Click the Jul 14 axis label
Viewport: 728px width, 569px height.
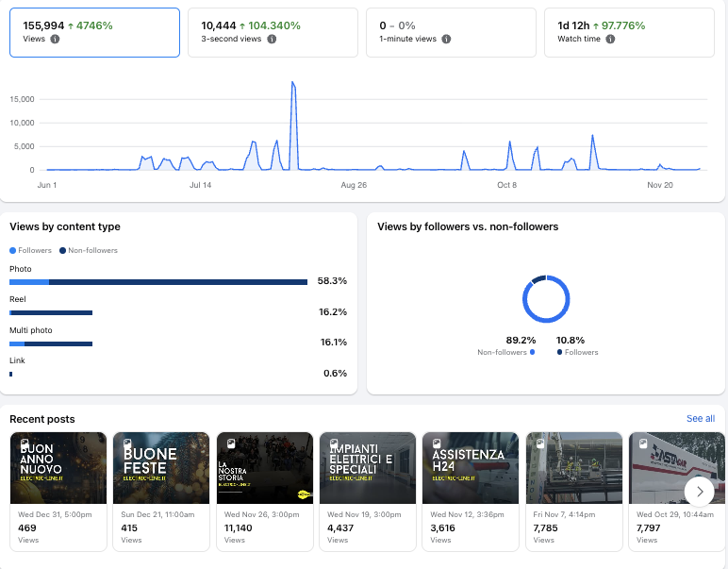(200, 185)
